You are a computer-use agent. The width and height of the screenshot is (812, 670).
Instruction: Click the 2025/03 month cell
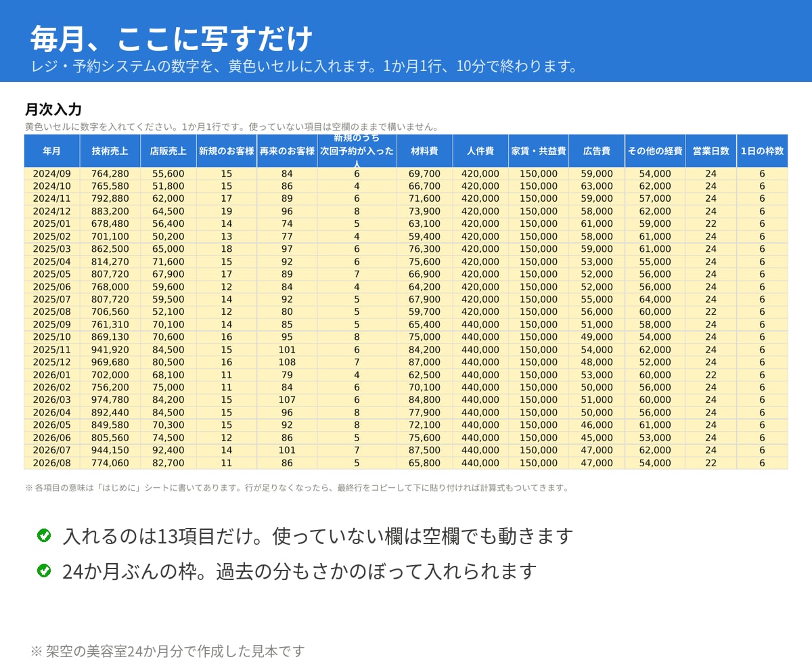click(52, 249)
